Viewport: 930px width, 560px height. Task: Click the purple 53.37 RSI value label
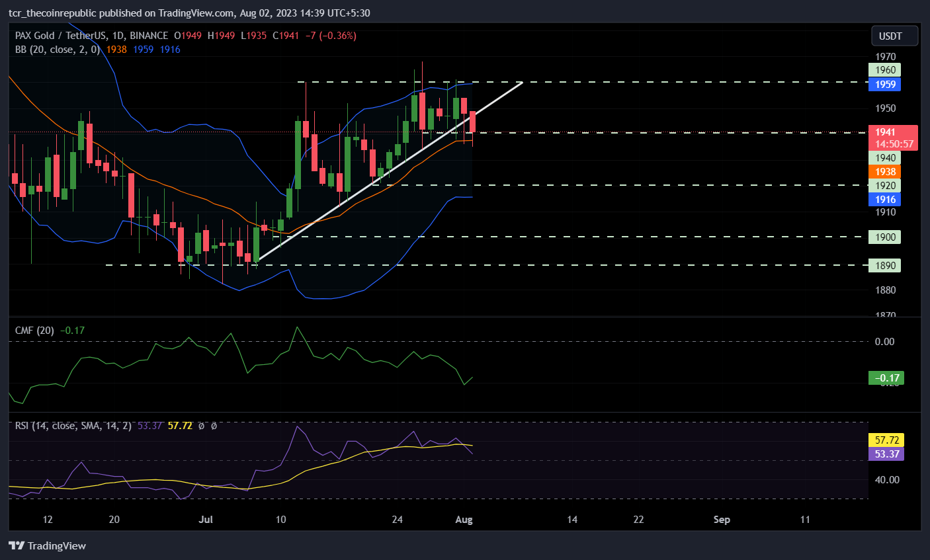[x=886, y=454]
